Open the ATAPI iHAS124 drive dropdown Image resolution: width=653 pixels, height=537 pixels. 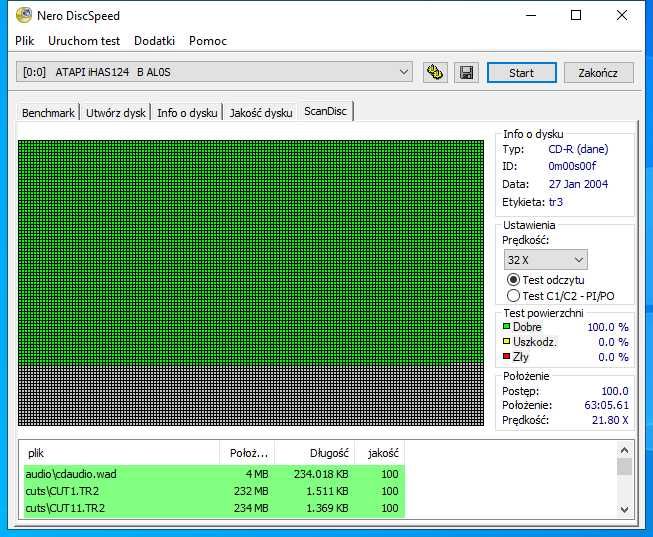214,72
